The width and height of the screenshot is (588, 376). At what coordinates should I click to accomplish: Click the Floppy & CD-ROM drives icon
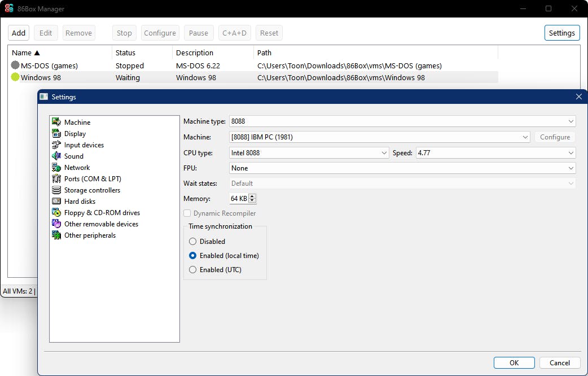[x=56, y=212]
